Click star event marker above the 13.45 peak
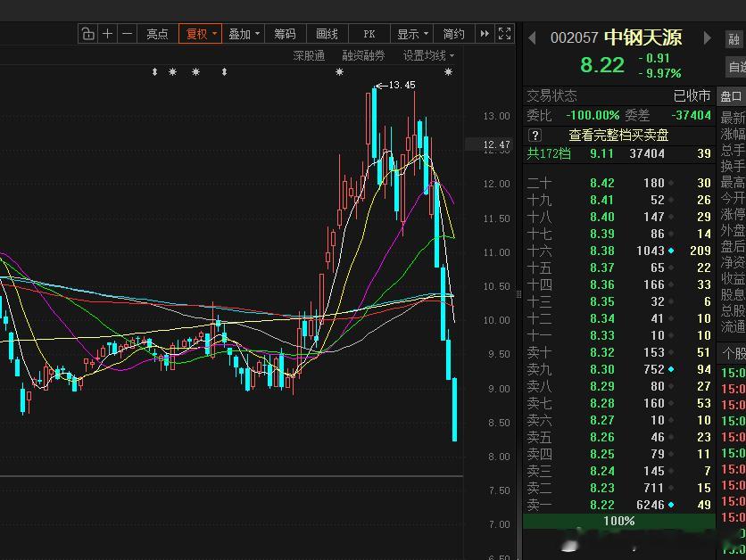This screenshot has height=560, width=746. [339, 71]
